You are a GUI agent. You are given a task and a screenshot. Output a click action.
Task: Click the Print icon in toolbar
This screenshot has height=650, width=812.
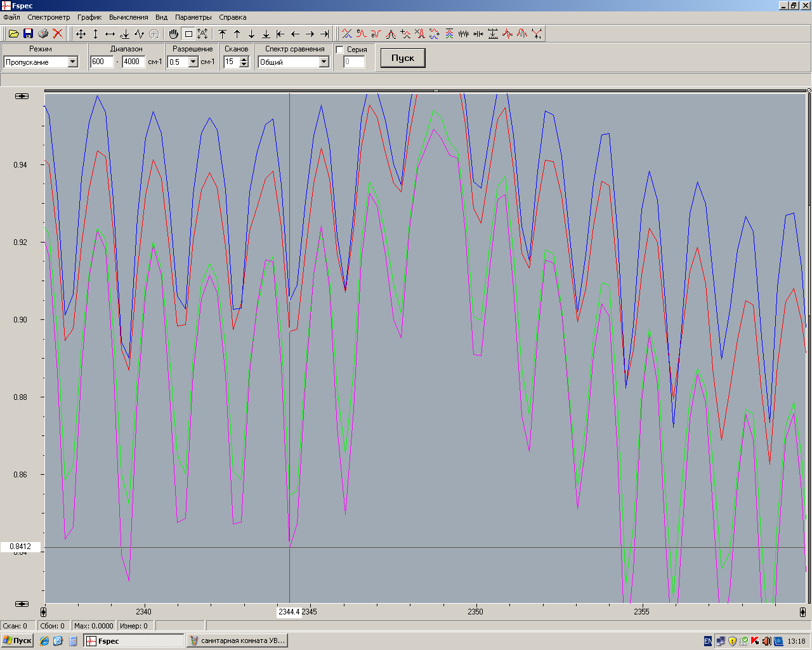(43, 34)
